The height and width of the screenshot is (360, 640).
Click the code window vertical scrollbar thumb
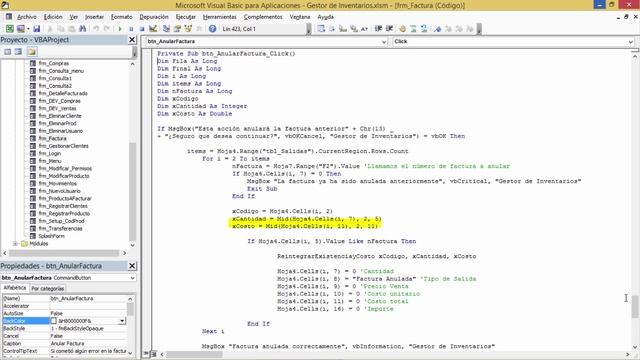(635, 306)
